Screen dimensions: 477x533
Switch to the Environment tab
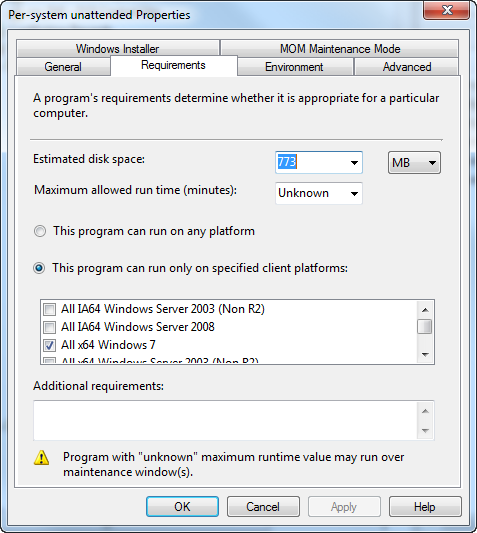pyautogui.click(x=294, y=67)
